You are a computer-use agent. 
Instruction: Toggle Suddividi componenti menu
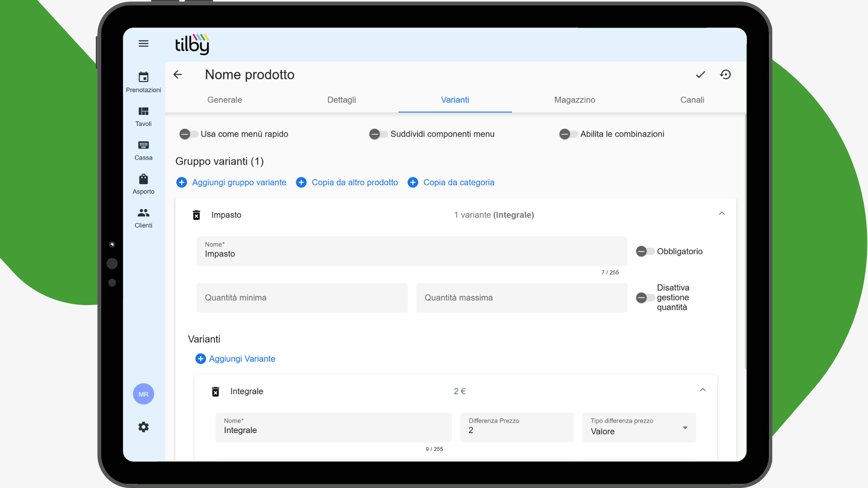click(x=378, y=134)
